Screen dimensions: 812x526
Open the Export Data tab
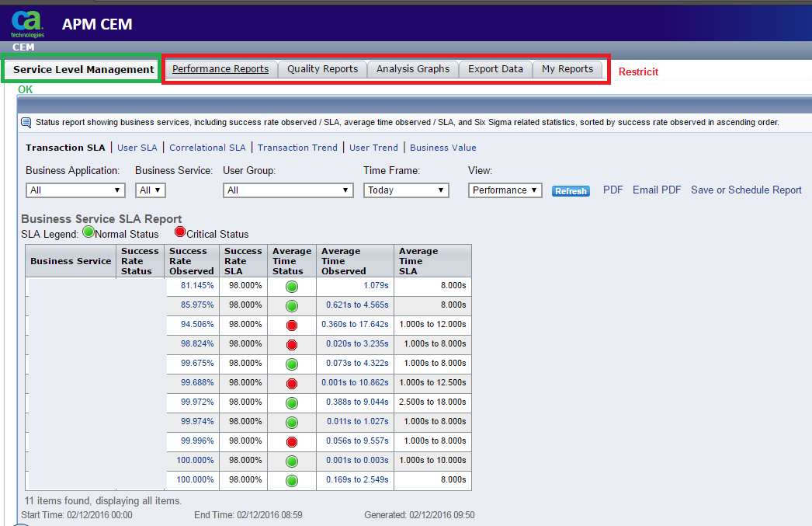(x=495, y=69)
